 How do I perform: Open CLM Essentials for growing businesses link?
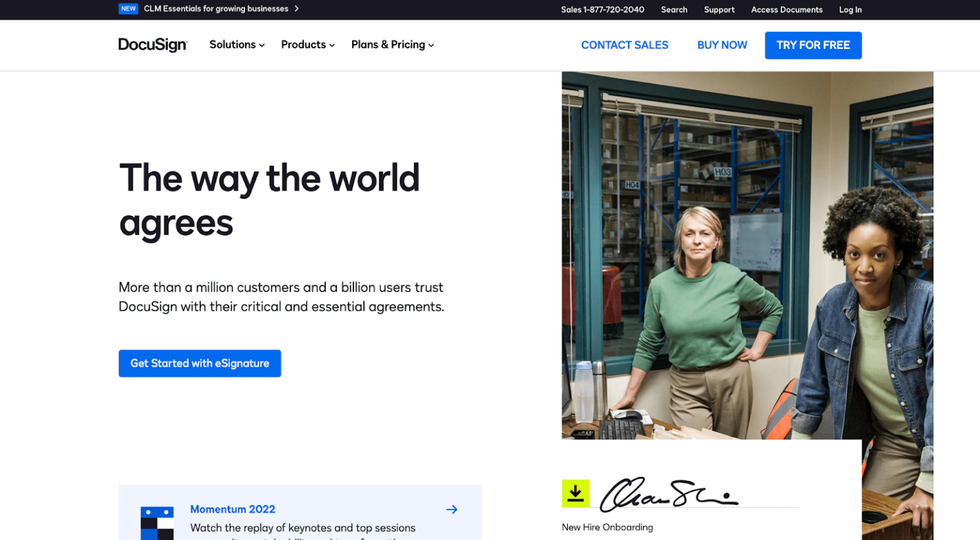pyautogui.click(x=216, y=9)
